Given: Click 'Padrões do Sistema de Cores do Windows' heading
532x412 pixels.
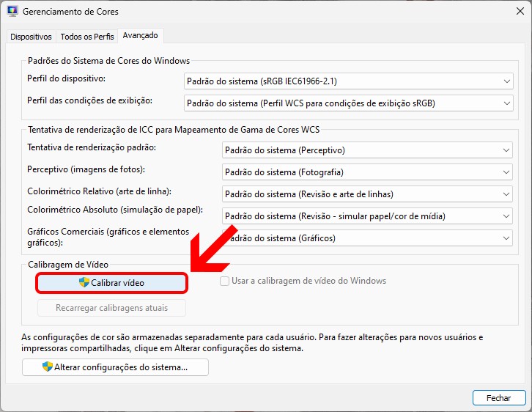Looking at the screenshot, I should tap(109, 61).
